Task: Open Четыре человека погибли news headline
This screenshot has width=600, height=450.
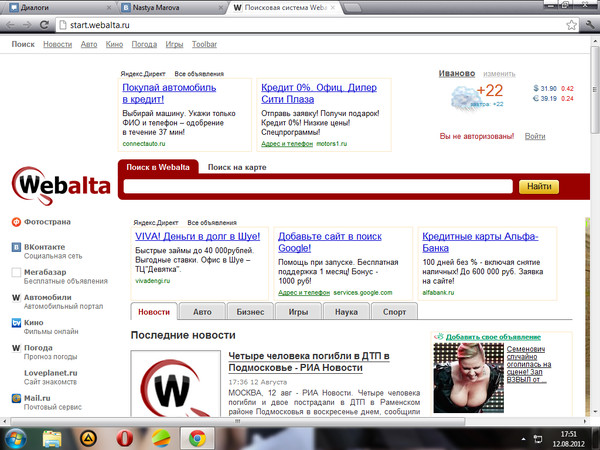Action: pyautogui.click(x=309, y=362)
